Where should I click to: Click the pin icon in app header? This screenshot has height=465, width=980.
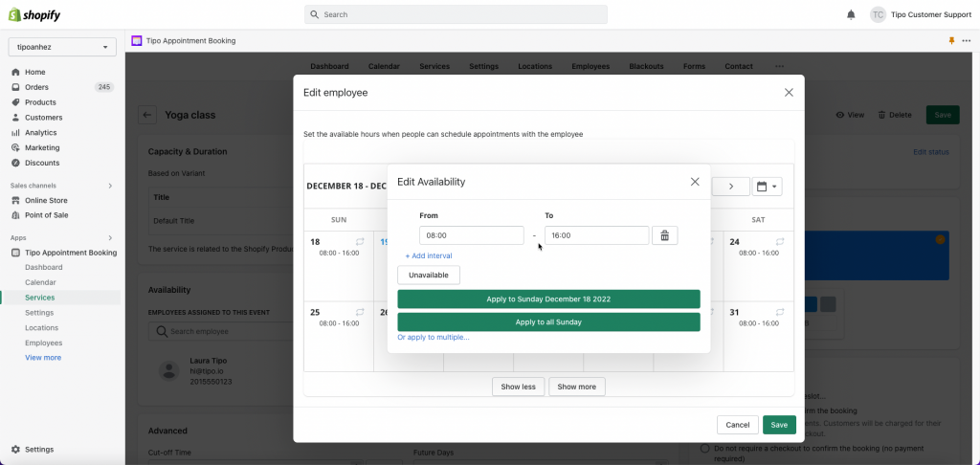[x=952, y=40]
